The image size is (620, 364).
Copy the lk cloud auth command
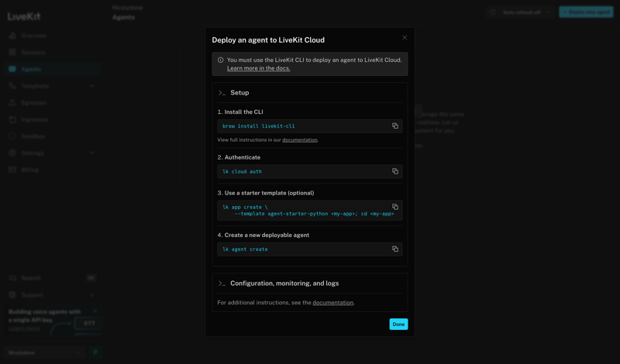(x=395, y=171)
